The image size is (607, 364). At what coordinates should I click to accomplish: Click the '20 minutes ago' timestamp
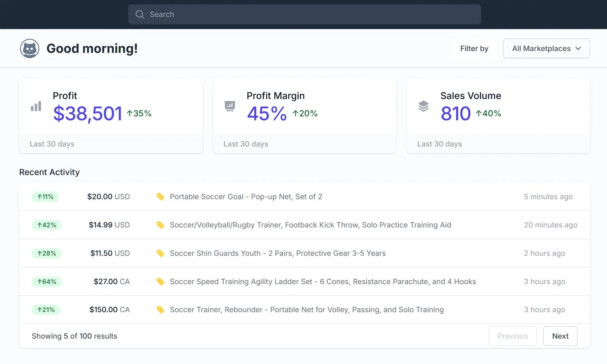[x=550, y=225]
